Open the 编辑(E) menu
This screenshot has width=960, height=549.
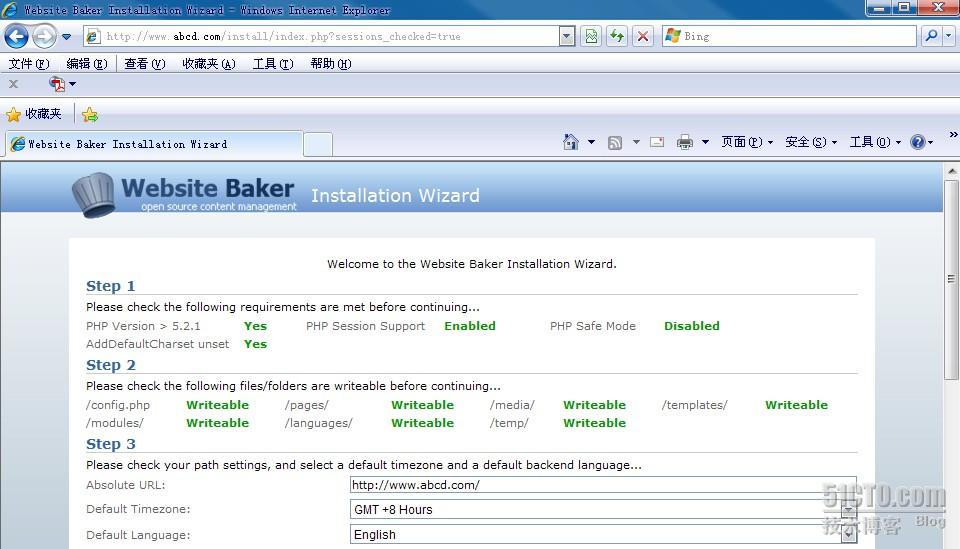[86, 64]
